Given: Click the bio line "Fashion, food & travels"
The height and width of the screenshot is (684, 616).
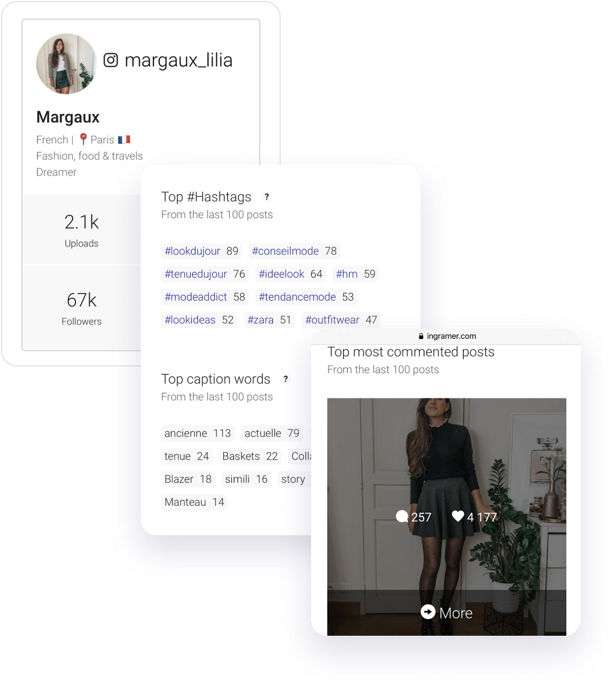Looking at the screenshot, I should click(x=89, y=156).
